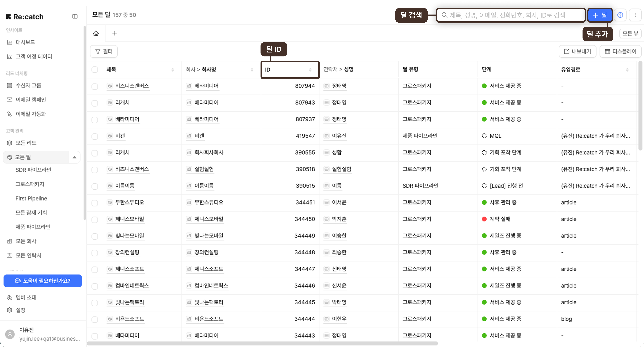This screenshot has height=347, width=644.
Task: Sort by the ID column arrows
Action: coord(310,70)
